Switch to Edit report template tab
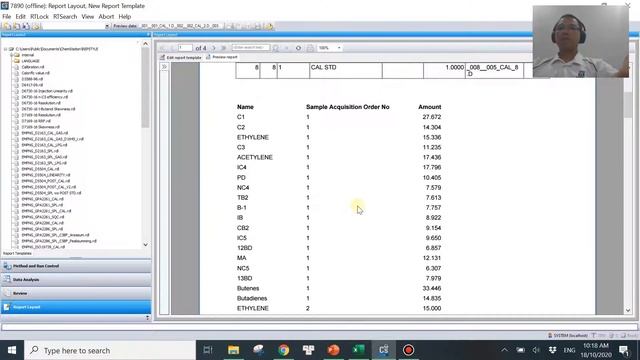 pyautogui.click(x=180, y=58)
